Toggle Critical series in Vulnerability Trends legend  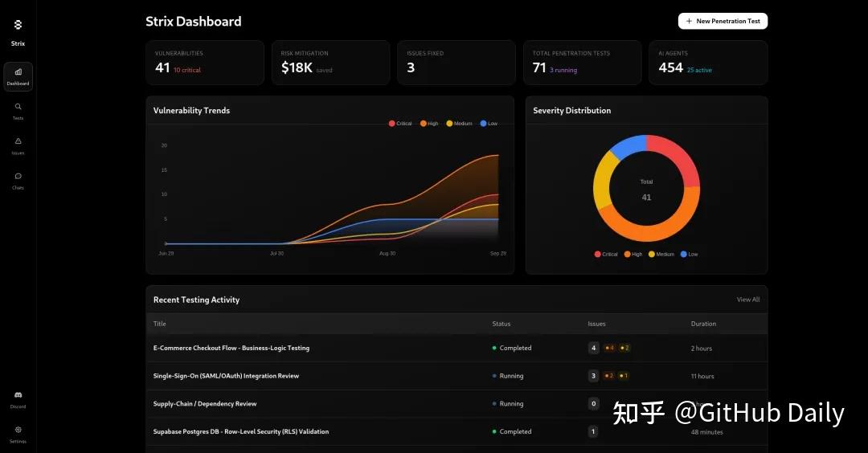coord(400,124)
